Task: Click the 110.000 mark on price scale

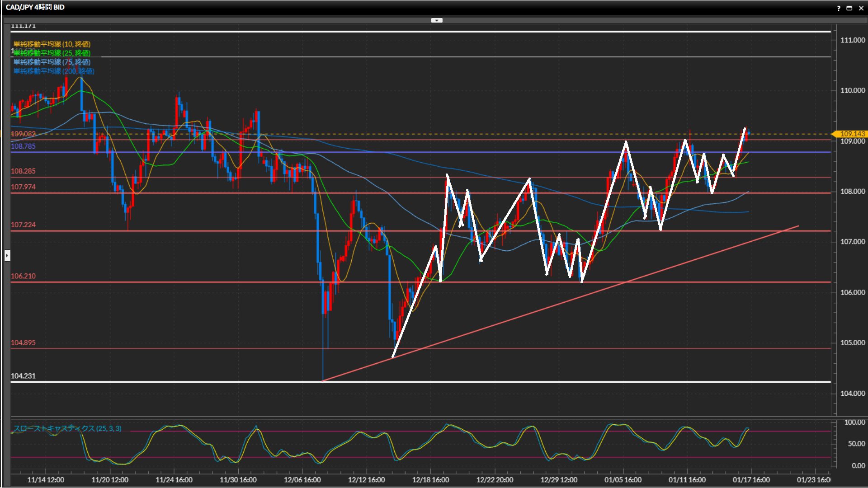Action: pyautogui.click(x=852, y=90)
